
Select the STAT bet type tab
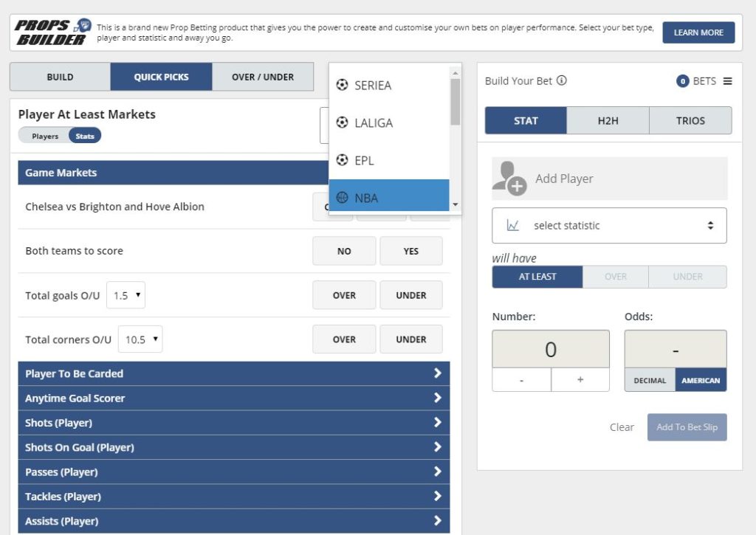[526, 120]
